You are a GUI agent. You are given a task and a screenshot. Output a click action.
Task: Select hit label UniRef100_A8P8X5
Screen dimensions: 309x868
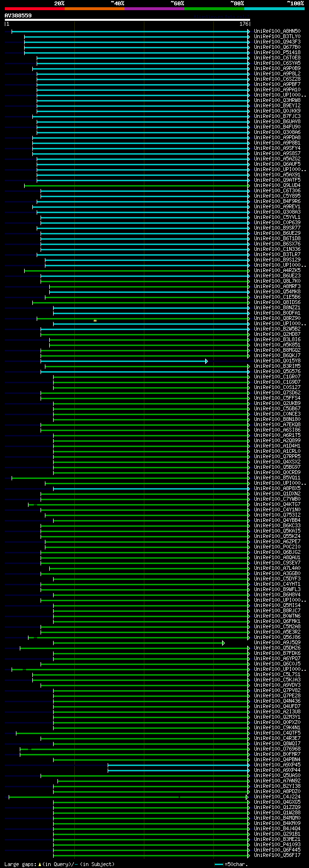pyautogui.click(x=277, y=489)
